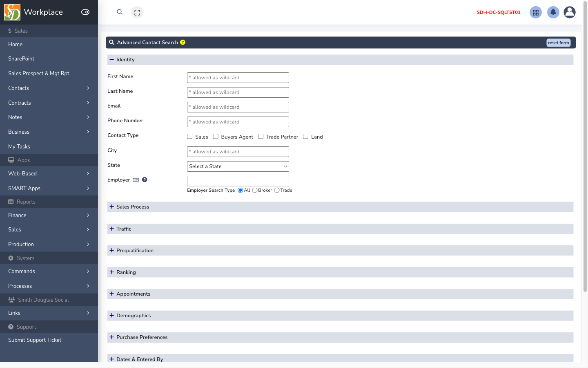
Task: Click the First Name input field
Action: pos(238,78)
